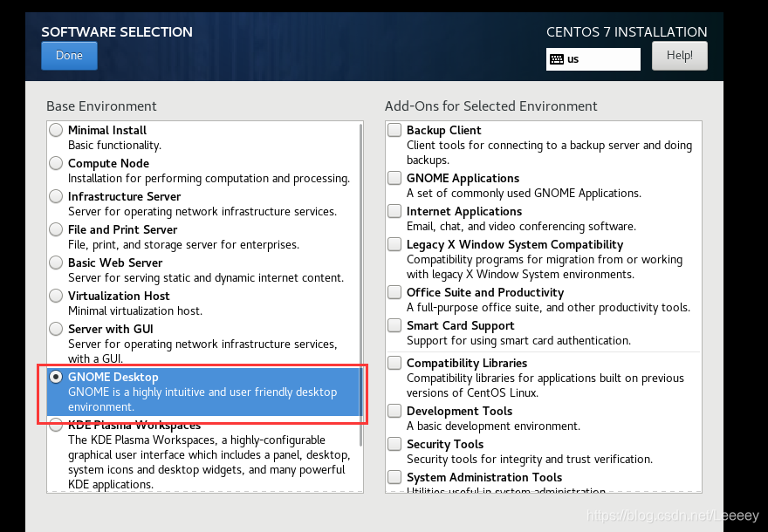Click the 'Server for operating network infrastructure services.' line

coord(202,211)
